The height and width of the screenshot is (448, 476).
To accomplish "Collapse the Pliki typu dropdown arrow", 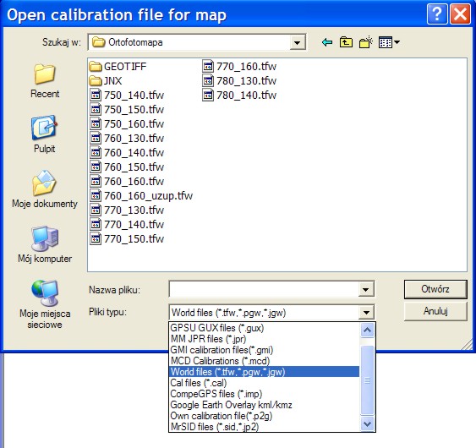I will pyautogui.click(x=366, y=312).
